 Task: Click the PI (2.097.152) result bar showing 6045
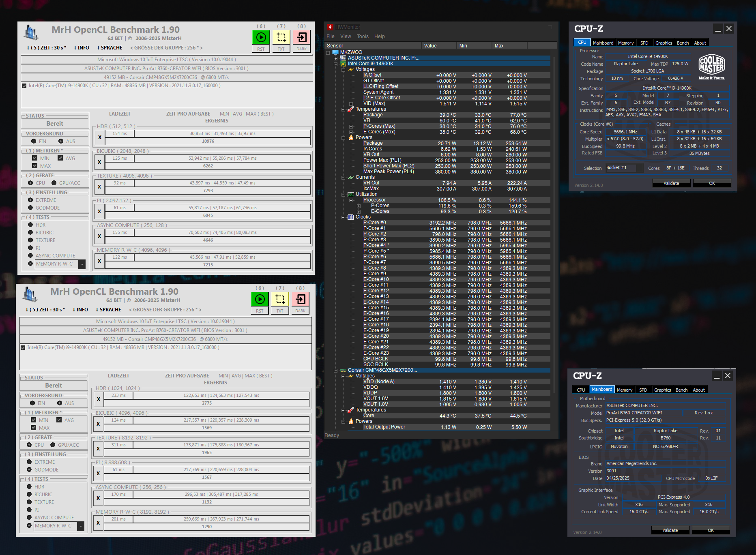[x=208, y=215]
